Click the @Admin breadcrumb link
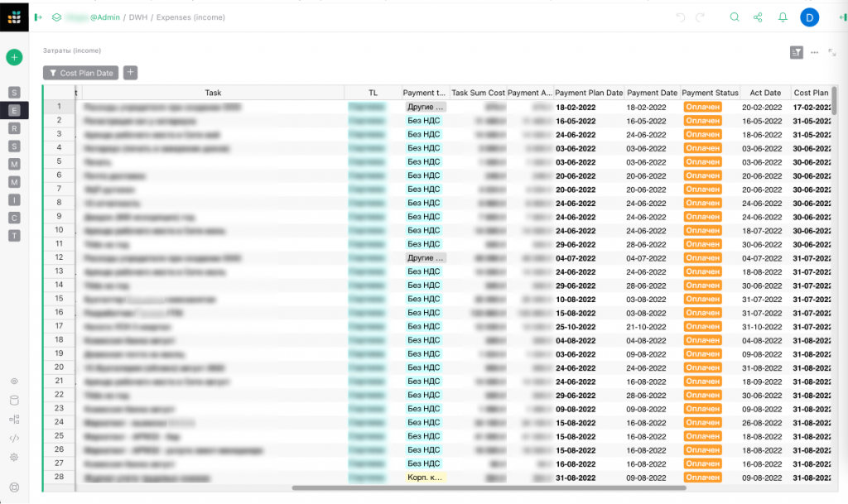 click(104, 17)
